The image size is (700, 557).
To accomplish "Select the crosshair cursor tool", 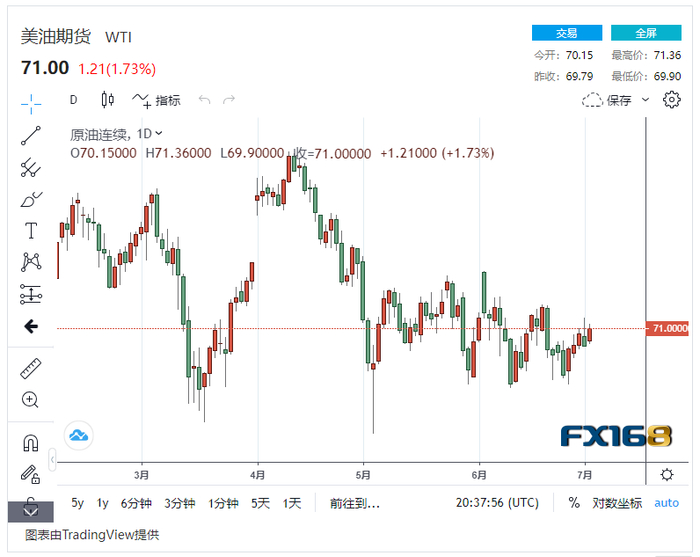I will [31, 103].
